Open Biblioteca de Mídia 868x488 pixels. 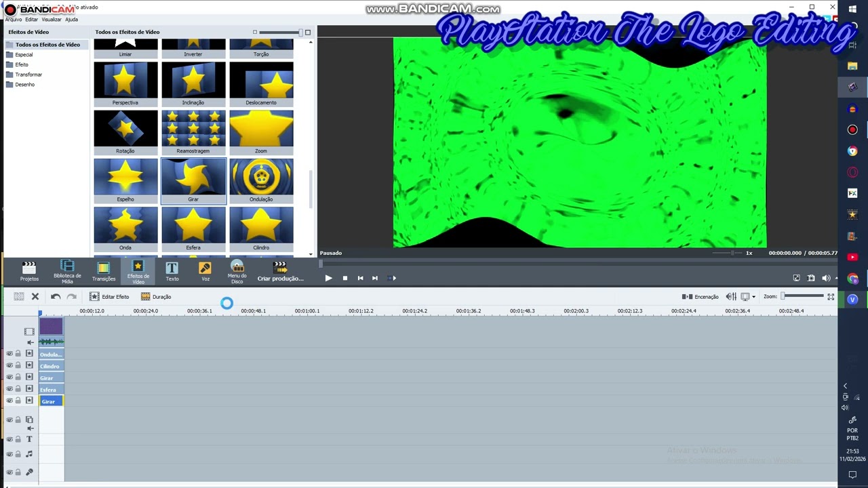[67, 271]
